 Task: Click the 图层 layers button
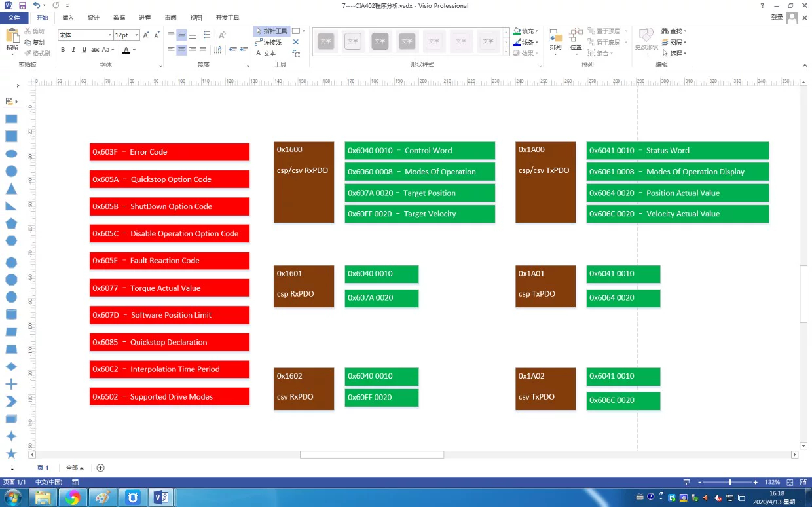674,42
